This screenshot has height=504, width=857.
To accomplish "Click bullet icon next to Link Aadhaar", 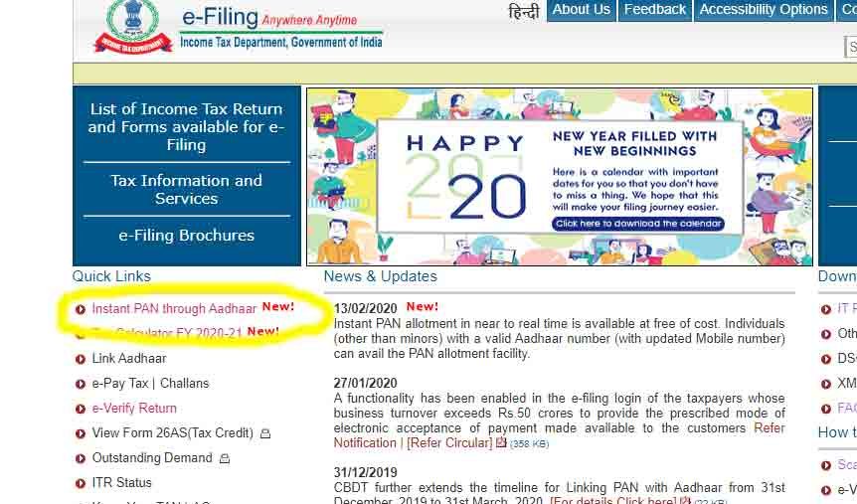I will (x=81, y=359).
